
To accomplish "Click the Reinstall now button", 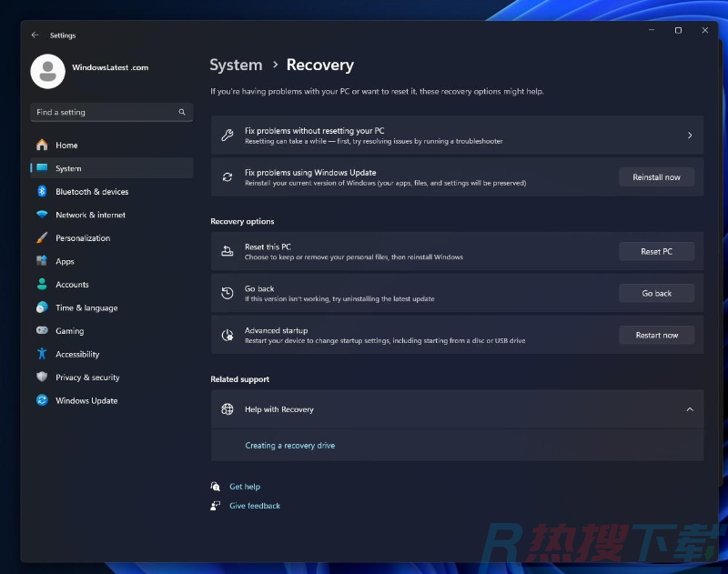I will pos(656,176).
